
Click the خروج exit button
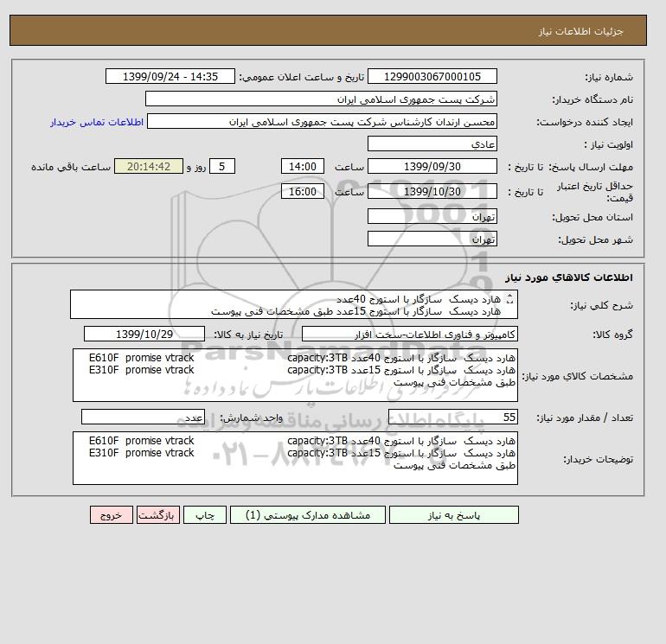[x=112, y=515]
